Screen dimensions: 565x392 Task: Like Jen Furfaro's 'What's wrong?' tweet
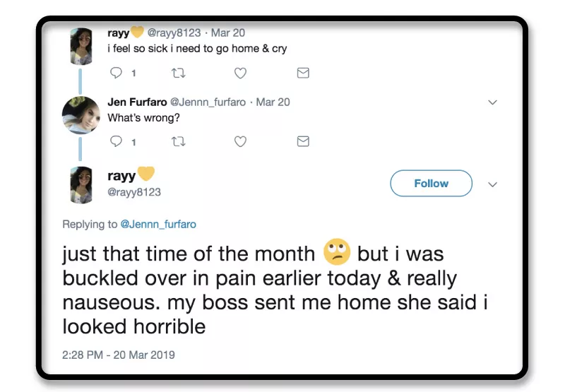(240, 141)
